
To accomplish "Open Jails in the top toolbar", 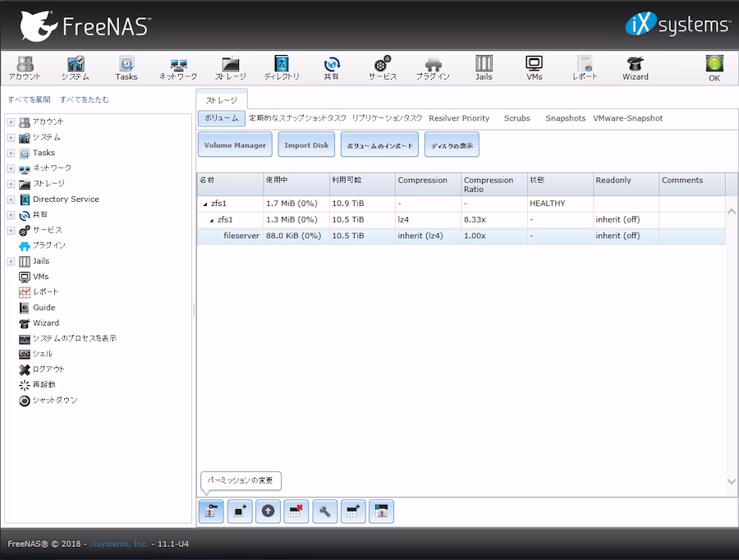I will (x=484, y=68).
